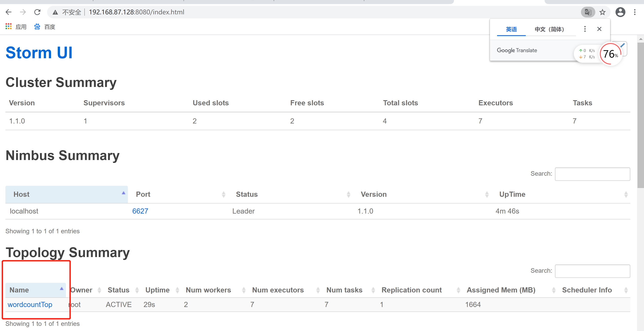Switch translation to 中文（简体） tab
The height and width of the screenshot is (331, 644).
point(549,30)
